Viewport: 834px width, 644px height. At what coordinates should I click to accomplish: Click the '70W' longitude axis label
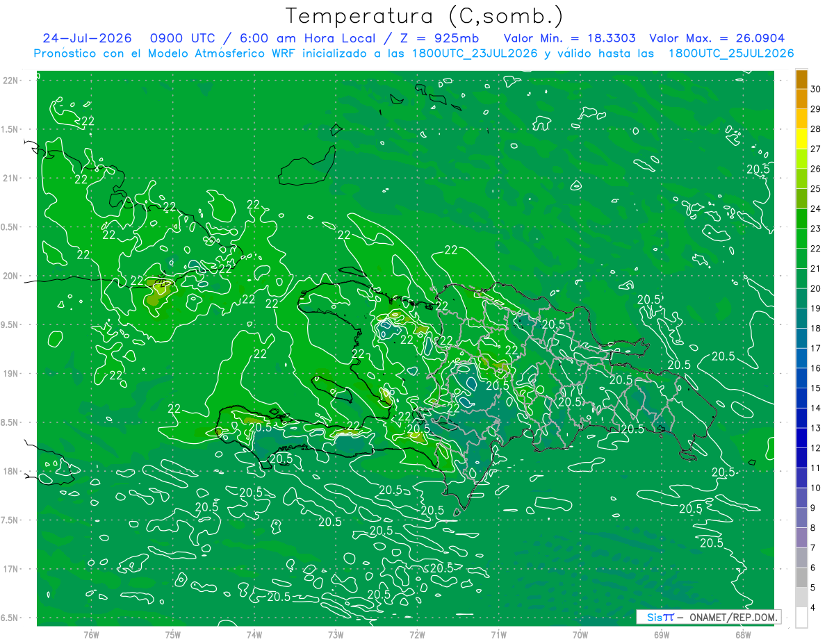[x=580, y=635]
